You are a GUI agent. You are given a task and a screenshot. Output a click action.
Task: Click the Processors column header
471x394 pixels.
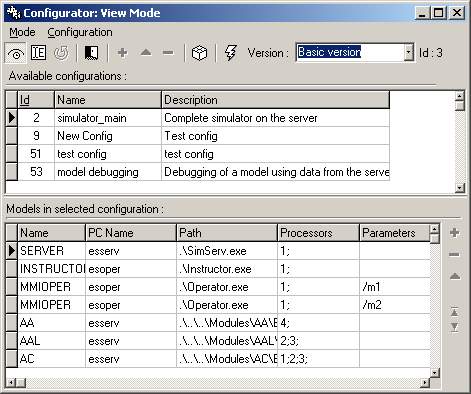pyautogui.click(x=318, y=233)
